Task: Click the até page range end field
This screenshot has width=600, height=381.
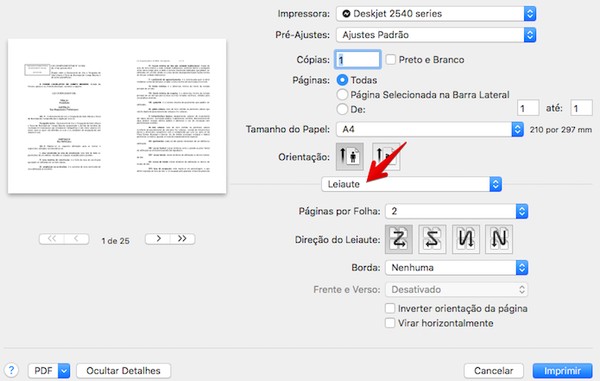Action: (x=581, y=109)
